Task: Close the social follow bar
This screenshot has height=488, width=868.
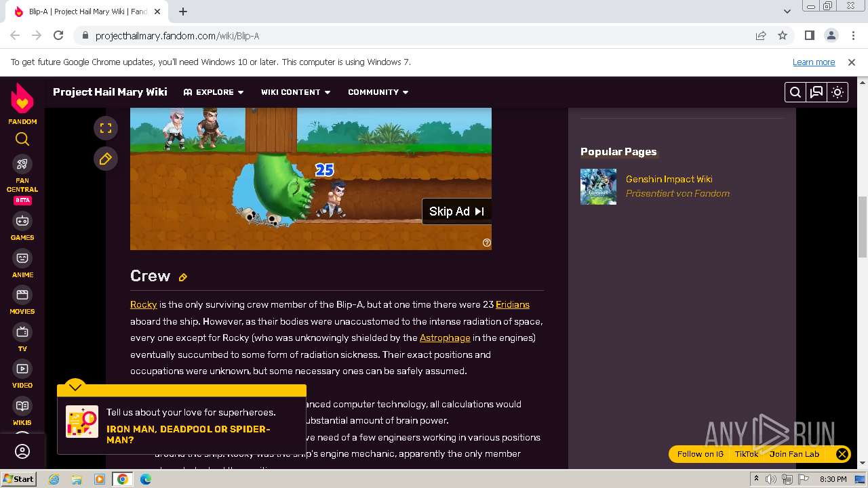Action: coord(842,454)
